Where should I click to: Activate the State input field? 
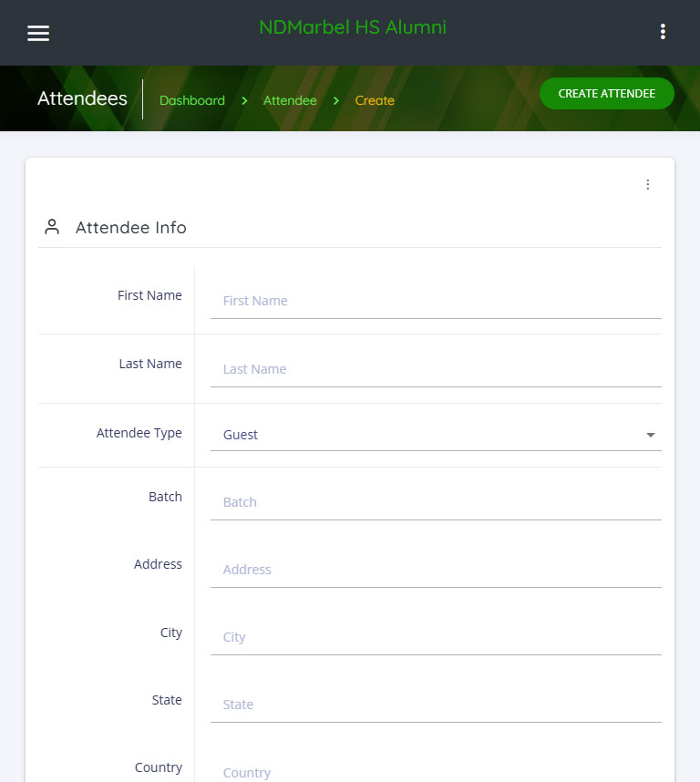(x=436, y=705)
